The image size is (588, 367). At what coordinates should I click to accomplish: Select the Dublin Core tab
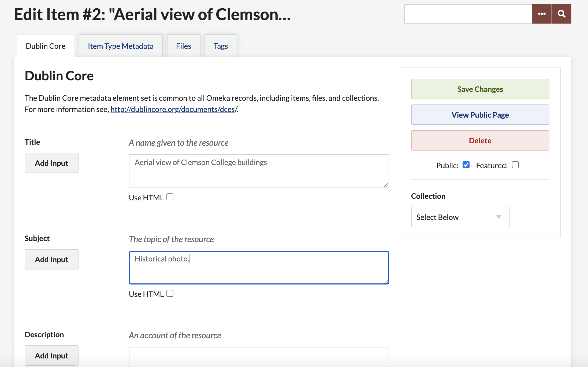pos(46,46)
